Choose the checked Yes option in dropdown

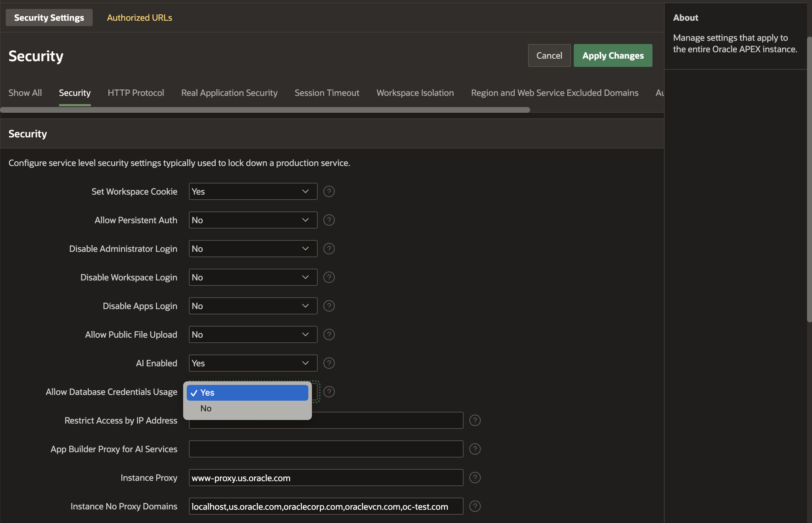click(247, 392)
